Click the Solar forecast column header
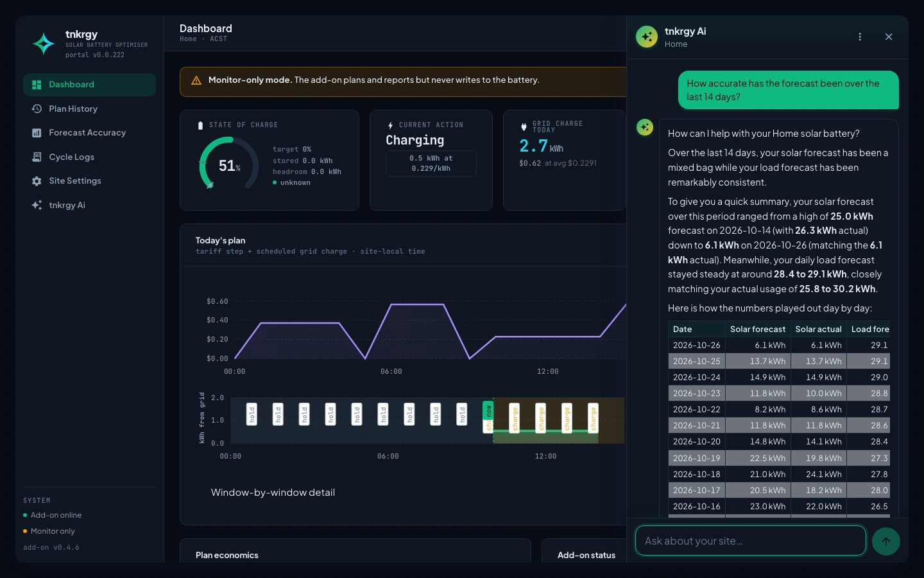Viewport: 924px width, 578px height. coord(758,329)
